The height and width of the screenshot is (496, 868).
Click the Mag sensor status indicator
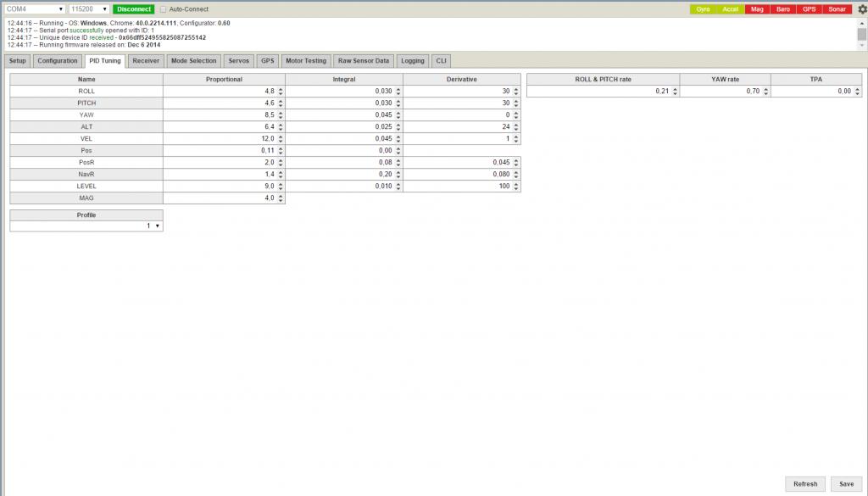[x=756, y=9]
